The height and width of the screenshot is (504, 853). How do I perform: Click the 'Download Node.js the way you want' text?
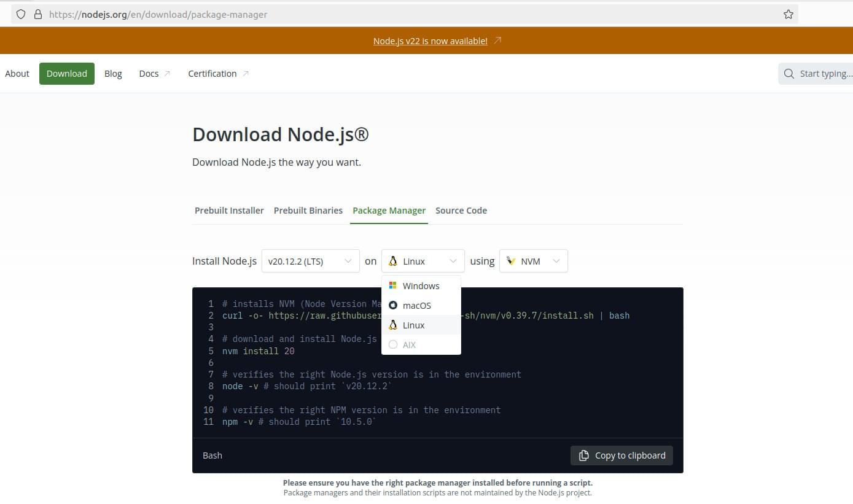coord(276,163)
